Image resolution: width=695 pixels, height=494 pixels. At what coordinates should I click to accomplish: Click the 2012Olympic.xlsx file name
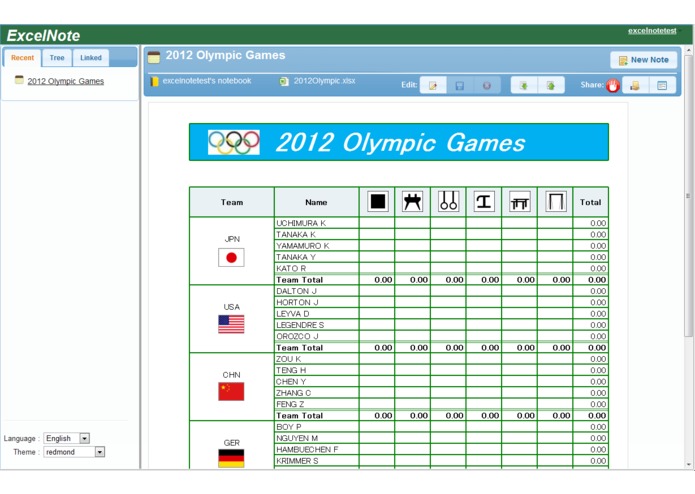(x=324, y=81)
